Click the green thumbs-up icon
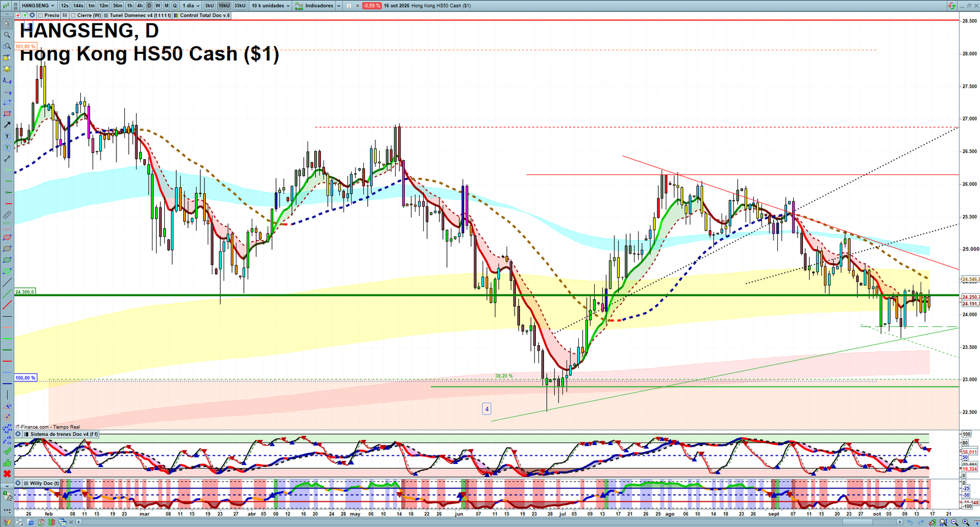The width and height of the screenshot is (980, 527). (x=7, y=462)
